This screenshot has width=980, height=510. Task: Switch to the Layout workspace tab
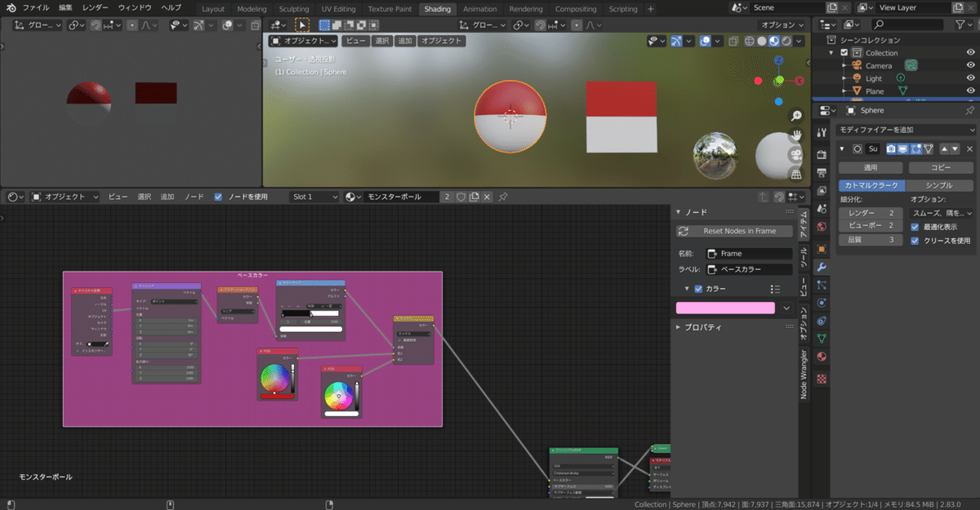212,9
